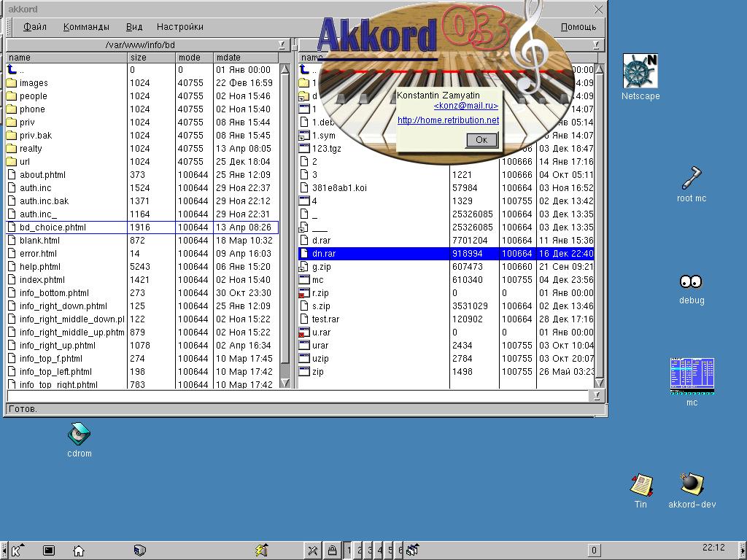Click the u.rar broken link icon

(x=304, y=332)
